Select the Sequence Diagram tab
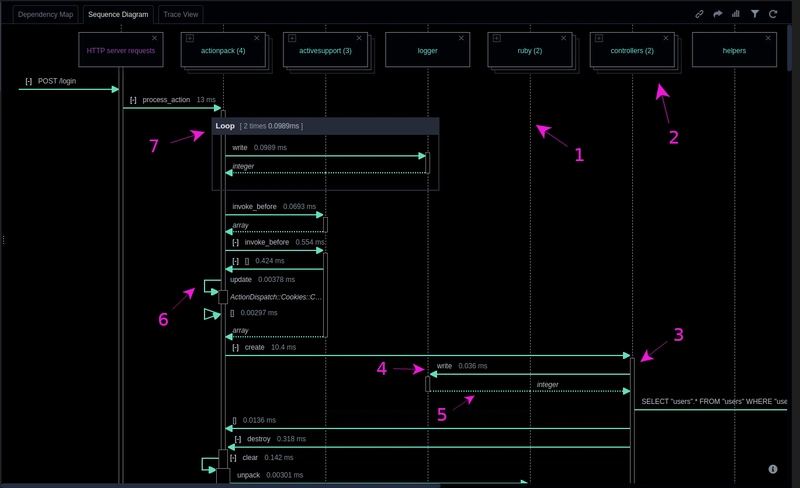The width and height of the screenshot is (800, 488). 118,14
